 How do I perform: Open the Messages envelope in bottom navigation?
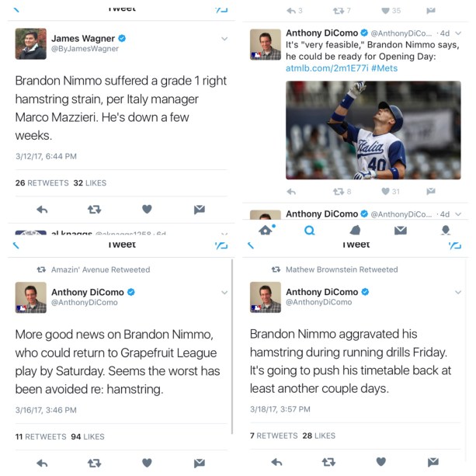(401, 231)
